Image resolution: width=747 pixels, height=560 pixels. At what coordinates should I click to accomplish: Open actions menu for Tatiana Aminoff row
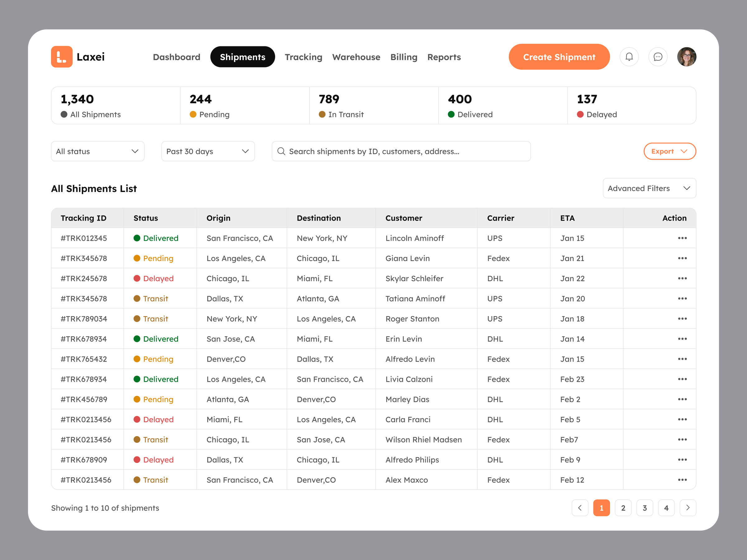(x=682, y=299)
